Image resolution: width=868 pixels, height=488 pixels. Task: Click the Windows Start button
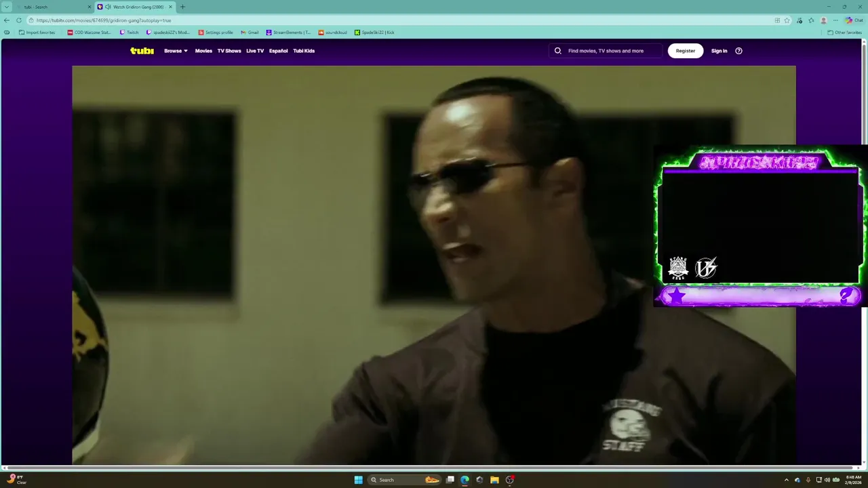click(358, 480)
